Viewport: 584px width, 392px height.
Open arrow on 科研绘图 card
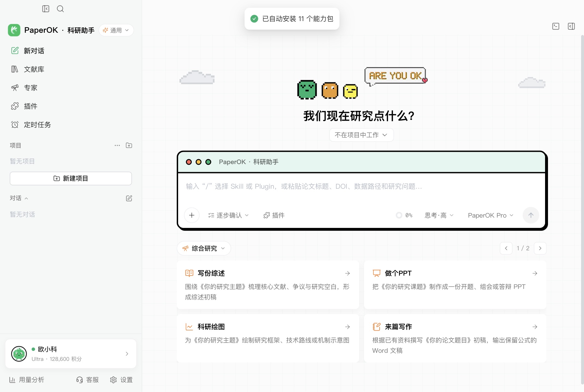tap(347, 327)
